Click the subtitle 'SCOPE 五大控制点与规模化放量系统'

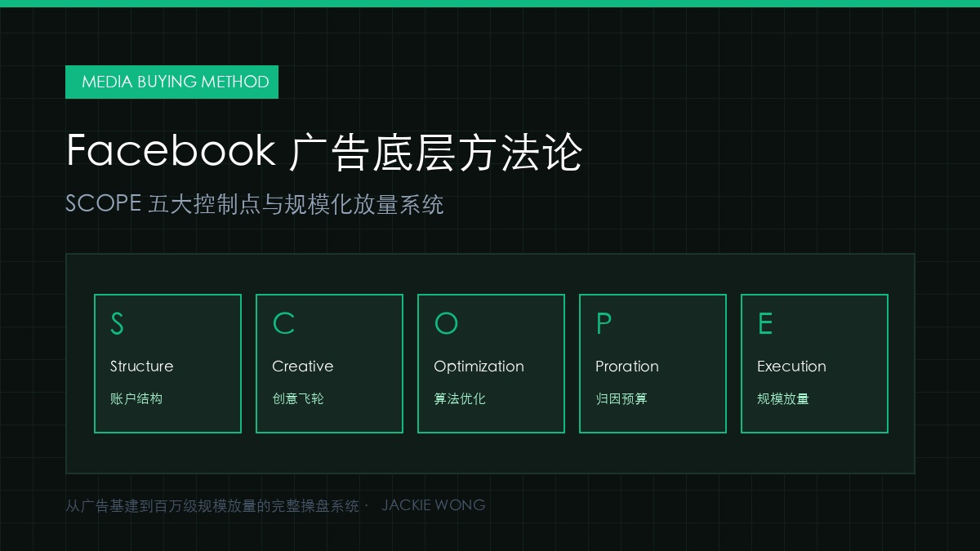255,203
